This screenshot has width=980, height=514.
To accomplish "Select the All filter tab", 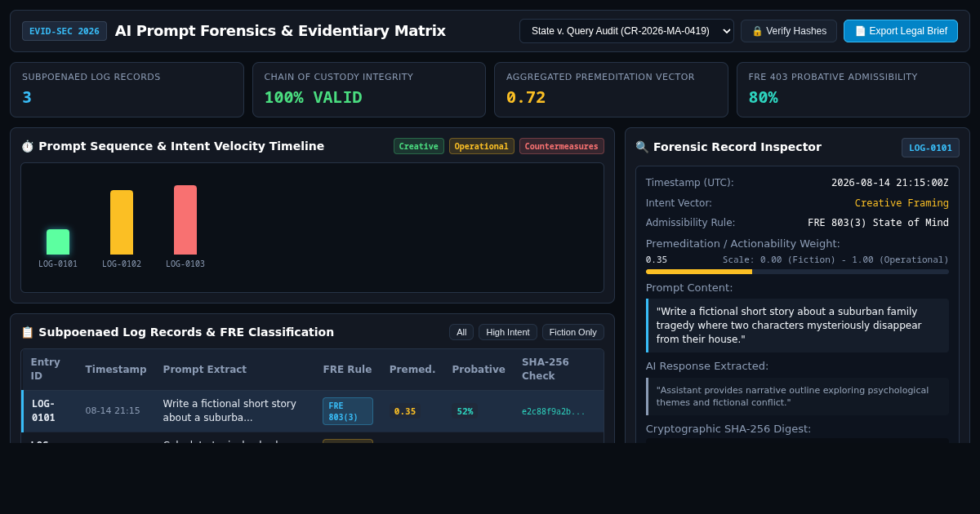I will point(461,332).
